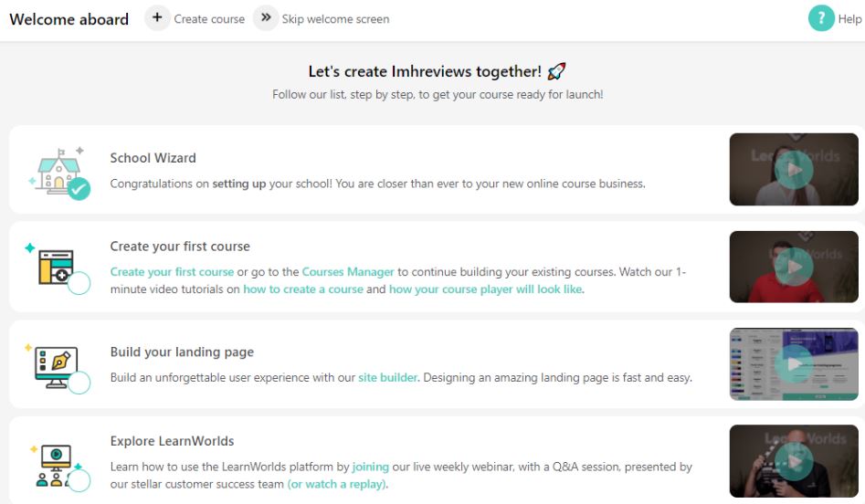The height and width of the screenshot is (504, 865).
Task: Mark Build your landing page step circle
Action: click(79, 383)
